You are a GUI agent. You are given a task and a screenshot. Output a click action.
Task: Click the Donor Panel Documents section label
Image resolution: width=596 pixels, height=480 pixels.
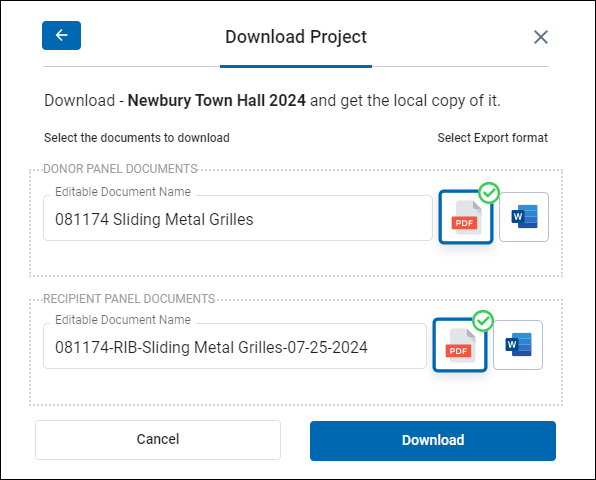[x=120, y=169]
